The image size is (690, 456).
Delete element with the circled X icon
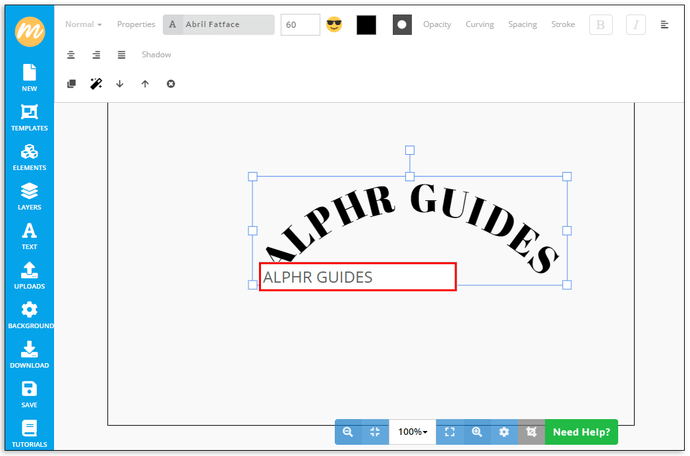tap(170, 84)
